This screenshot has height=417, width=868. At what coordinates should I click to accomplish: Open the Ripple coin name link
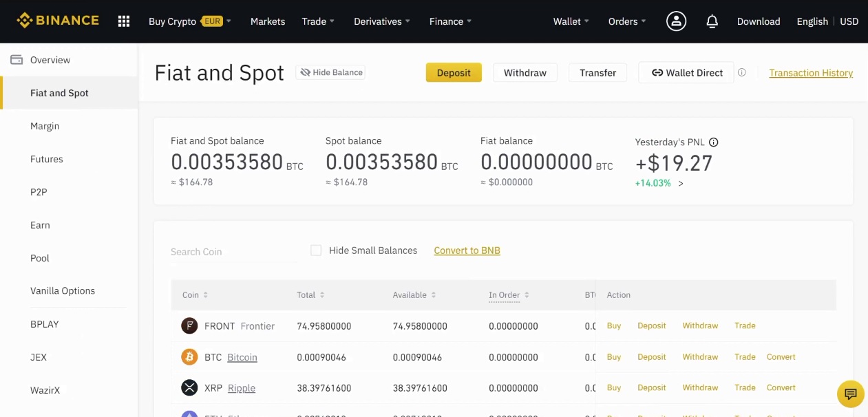[x=242, y=388]
